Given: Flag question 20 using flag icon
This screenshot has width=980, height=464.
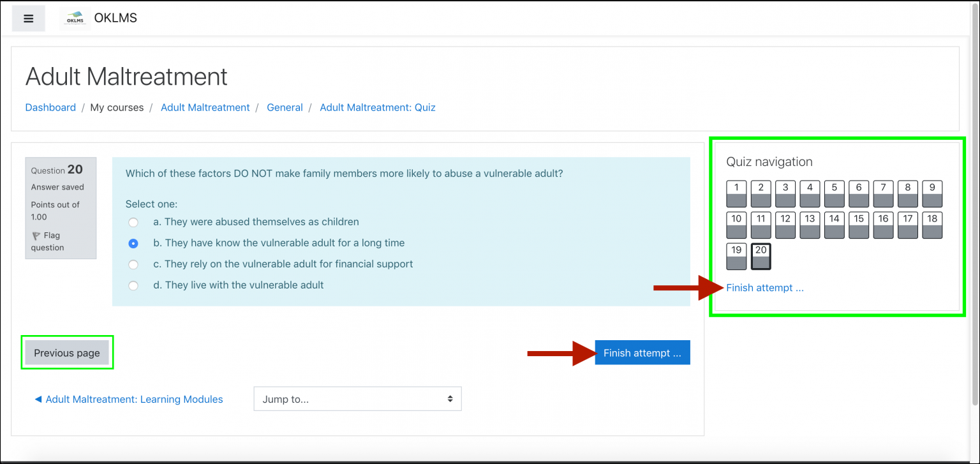Looking at the screenshot, I should click(36, 236).
